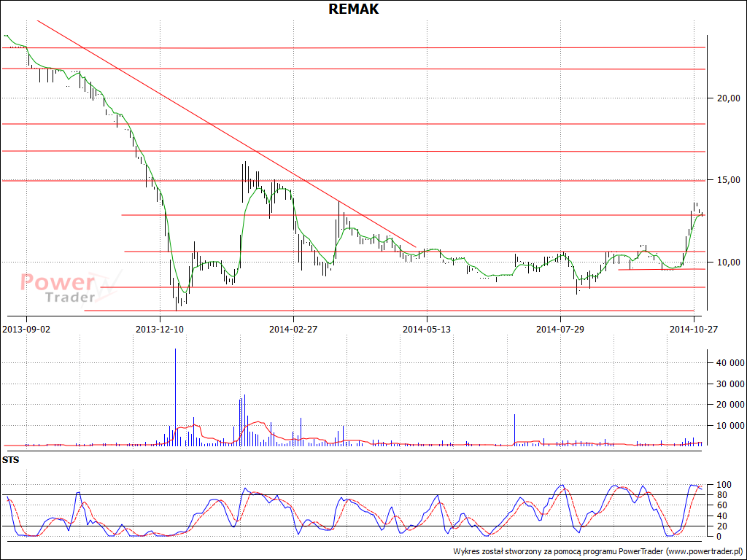Open the powertrader.pl footer credit
Viewport: 747px width, 560px height.
(598, 551)
